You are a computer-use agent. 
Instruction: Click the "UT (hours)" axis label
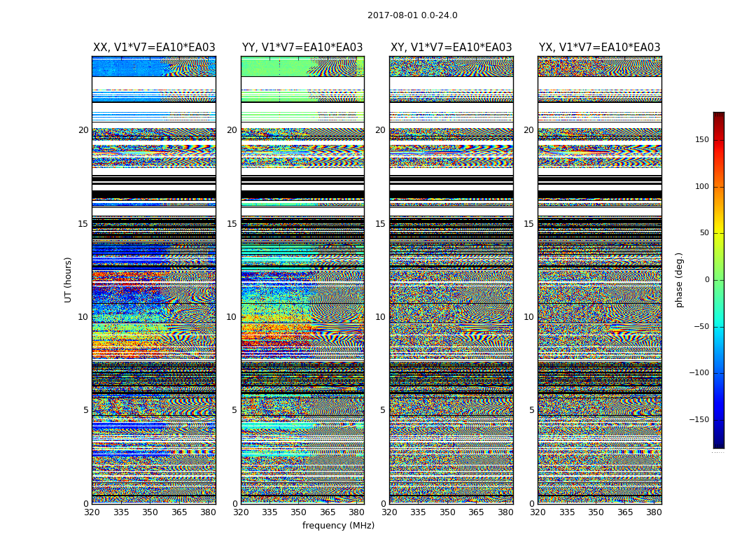click(x=68, y=280)
